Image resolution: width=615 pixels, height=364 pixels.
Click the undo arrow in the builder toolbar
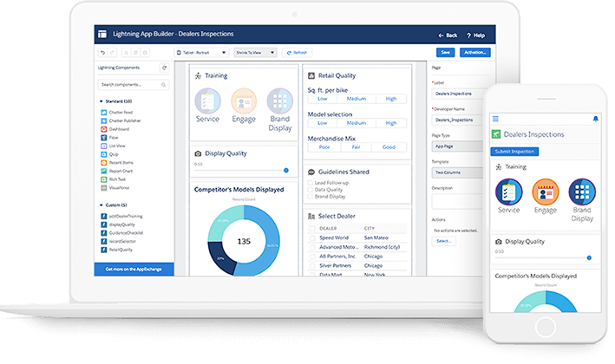(102, 53)
